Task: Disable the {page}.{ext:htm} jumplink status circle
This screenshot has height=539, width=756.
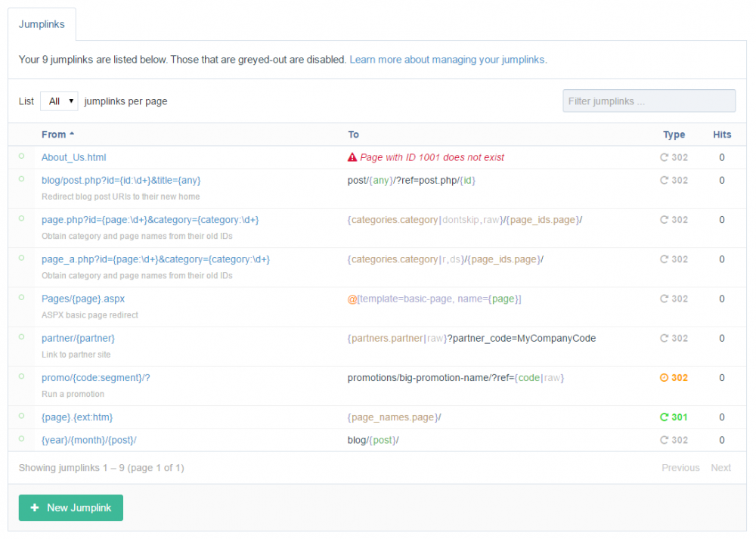Action: (21, 416)
